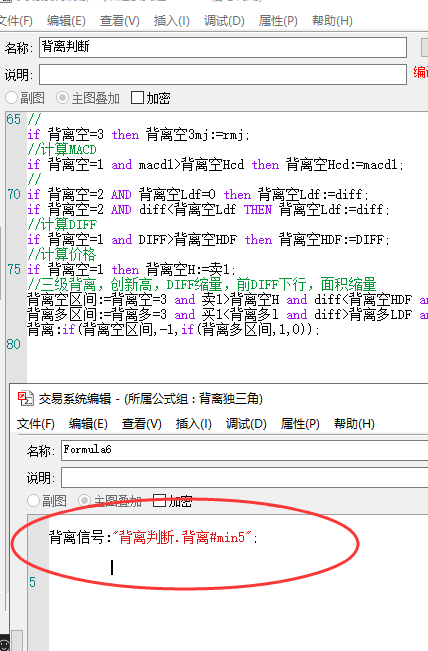Click the 说明 field in 交易系统编辑 window
428x651 pixels.
(245, 477)
